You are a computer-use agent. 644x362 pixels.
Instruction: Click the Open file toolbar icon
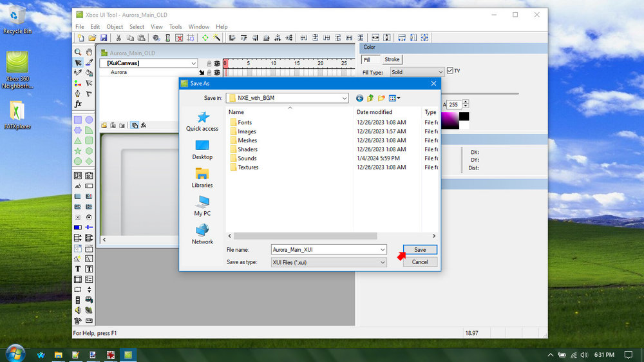point(92,38)
